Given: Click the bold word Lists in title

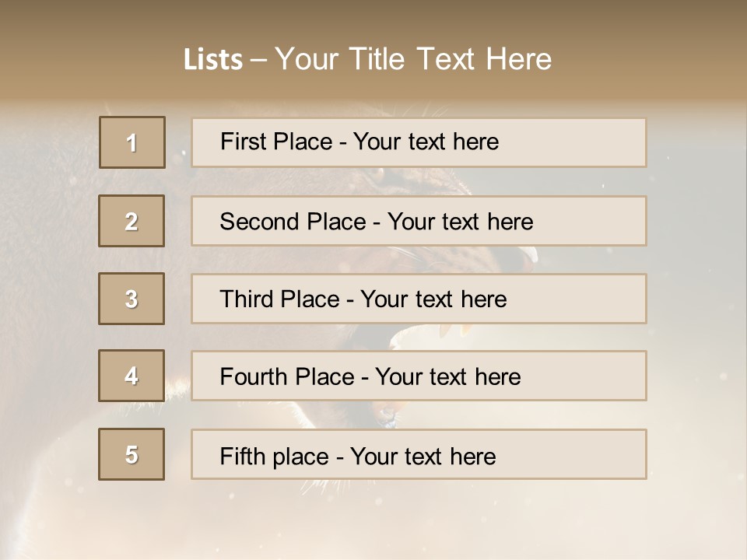Looking at the screenshot, I should click(213, 60).
